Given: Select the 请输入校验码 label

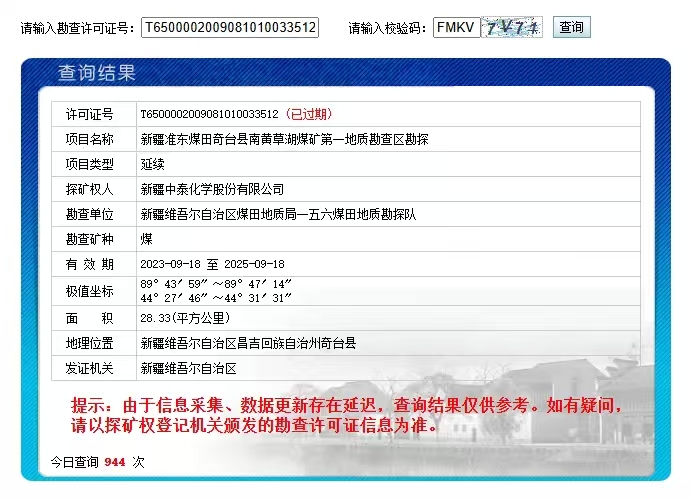Looking at the screenshot, I should (x=387, y=29).
